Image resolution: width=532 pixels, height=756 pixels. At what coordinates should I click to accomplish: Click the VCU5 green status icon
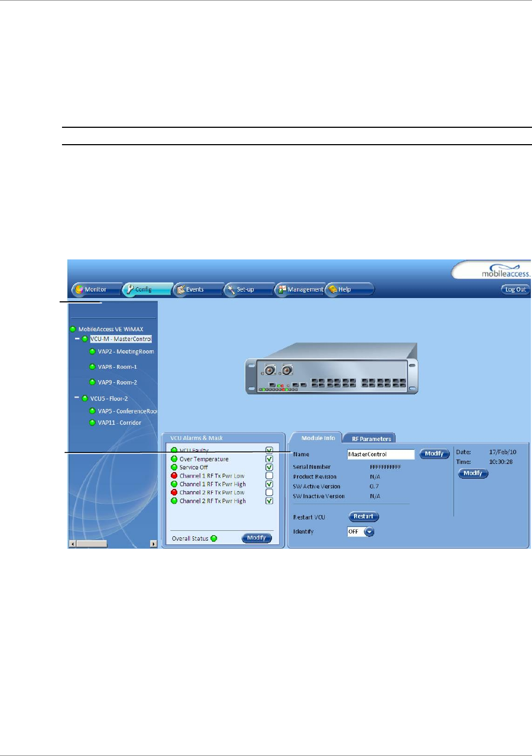coord(85,399)
